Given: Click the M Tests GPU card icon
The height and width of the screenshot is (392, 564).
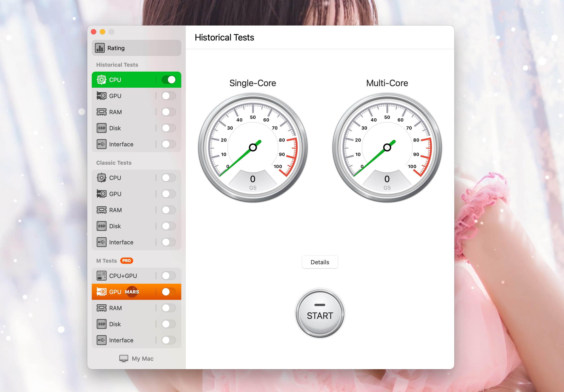Looking at the screenshot, I should click(x=101, y=292).
